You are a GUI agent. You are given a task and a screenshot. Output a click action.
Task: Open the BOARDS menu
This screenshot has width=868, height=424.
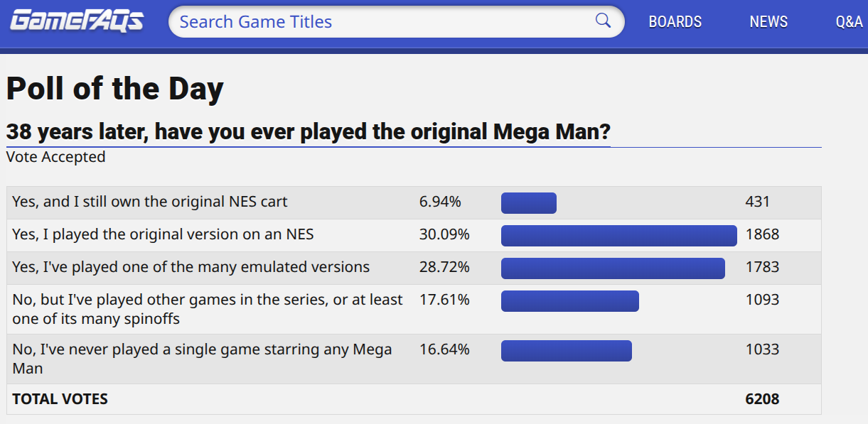pyautogui.click(x=675, y=22)
